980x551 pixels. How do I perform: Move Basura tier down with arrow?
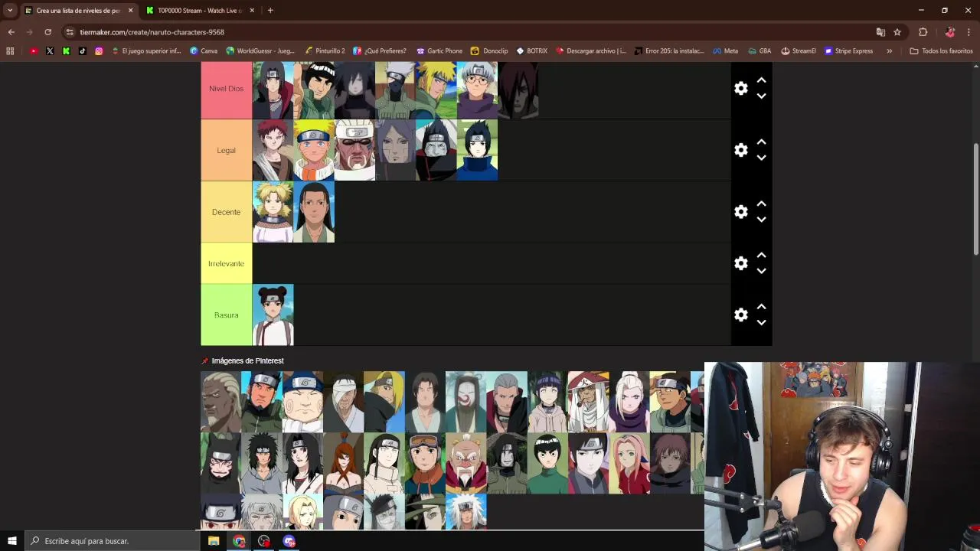pyautogui.click(x=761, y=323)
